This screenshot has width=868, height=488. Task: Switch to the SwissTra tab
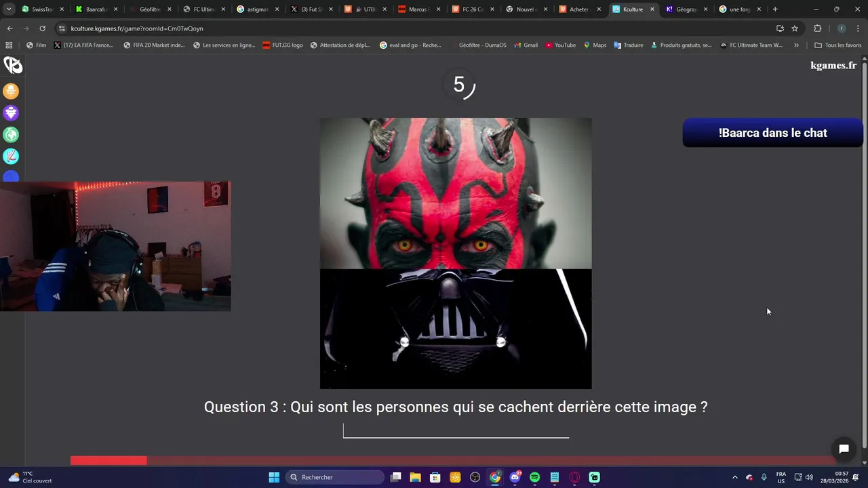43,9
